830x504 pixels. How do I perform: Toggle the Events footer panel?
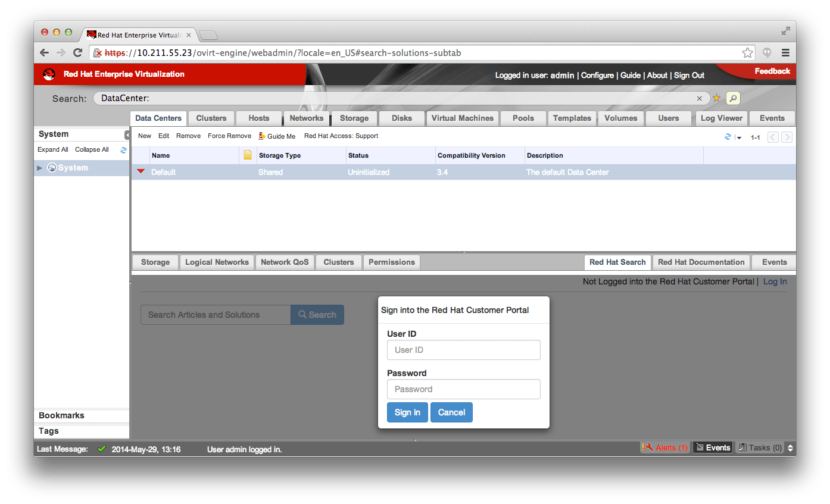(x=712, y=447)
